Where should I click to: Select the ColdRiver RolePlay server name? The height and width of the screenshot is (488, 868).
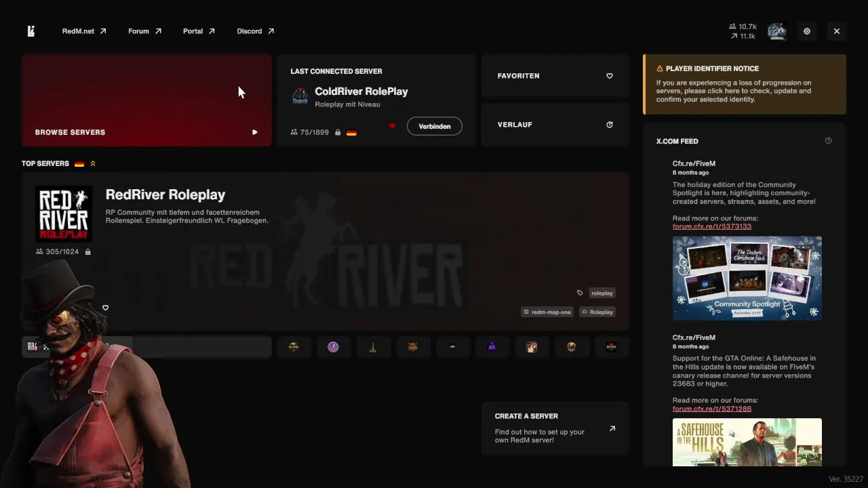tap(361, 91)
